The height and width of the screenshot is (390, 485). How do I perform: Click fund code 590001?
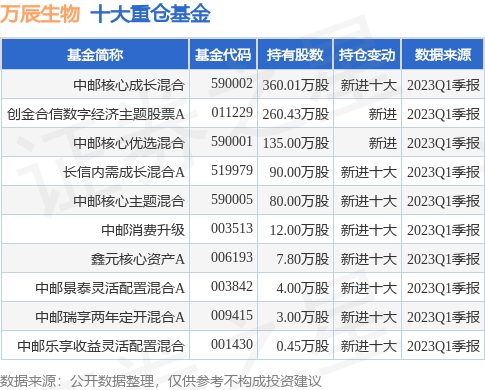click(x=232, y=141)
